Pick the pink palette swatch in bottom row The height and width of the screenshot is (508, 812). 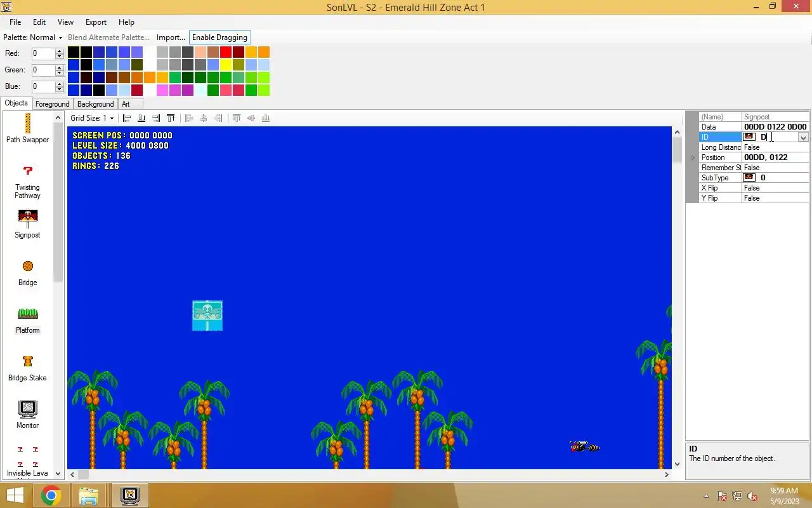coord(162,90)
